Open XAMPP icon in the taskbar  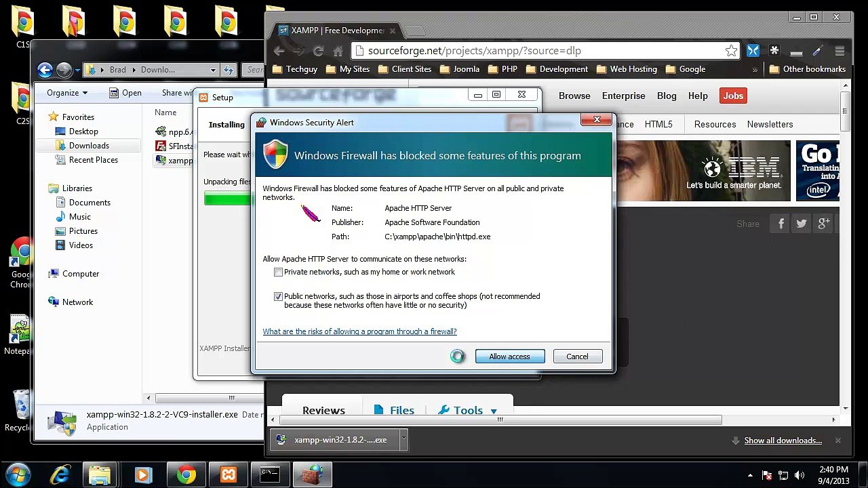pos(229,475)
